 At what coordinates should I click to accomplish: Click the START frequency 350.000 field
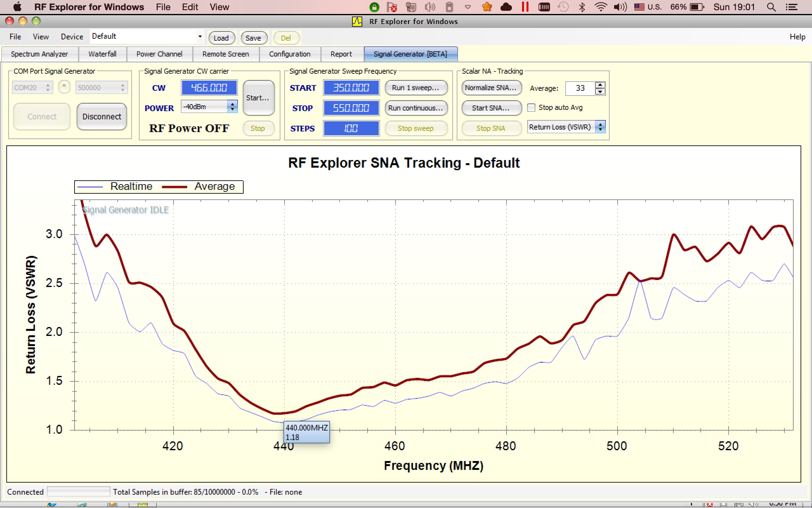coord(351,88)
